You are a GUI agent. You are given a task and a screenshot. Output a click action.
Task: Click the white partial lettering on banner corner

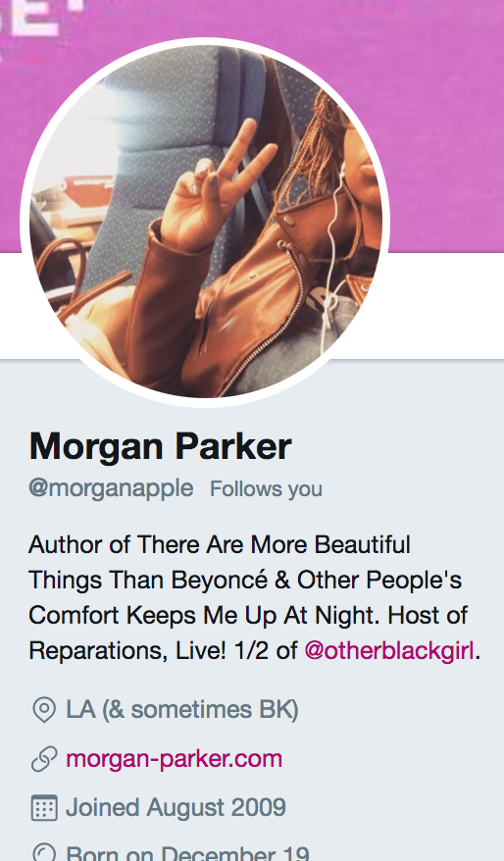(41, 17)
